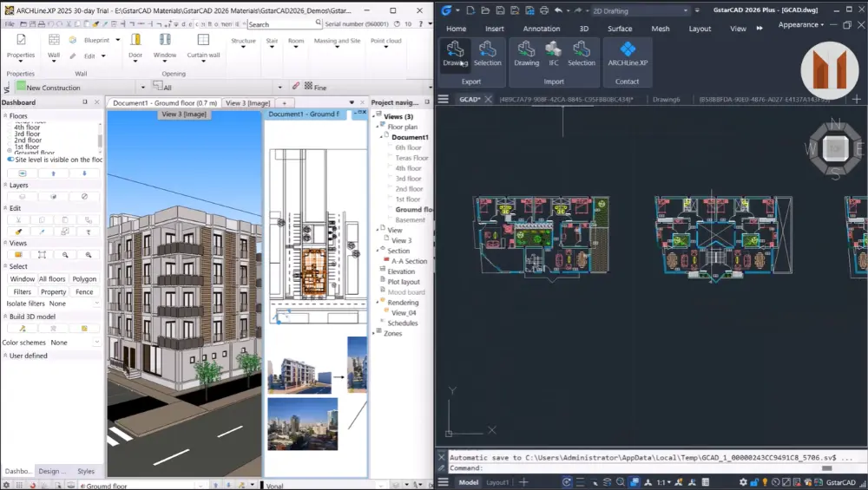The image size is (868, 490).
Task: Switch to View 3 [Image] document tab
Action: tap(248, 103)
